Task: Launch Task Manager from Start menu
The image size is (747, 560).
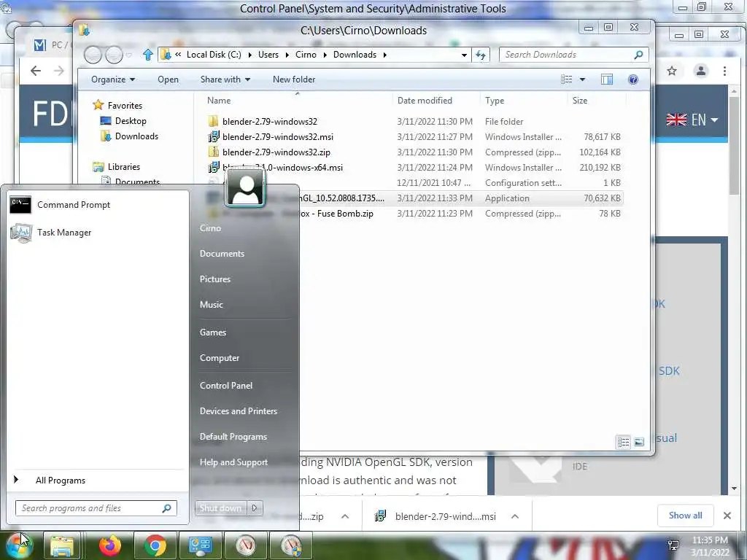Action: 50,233
